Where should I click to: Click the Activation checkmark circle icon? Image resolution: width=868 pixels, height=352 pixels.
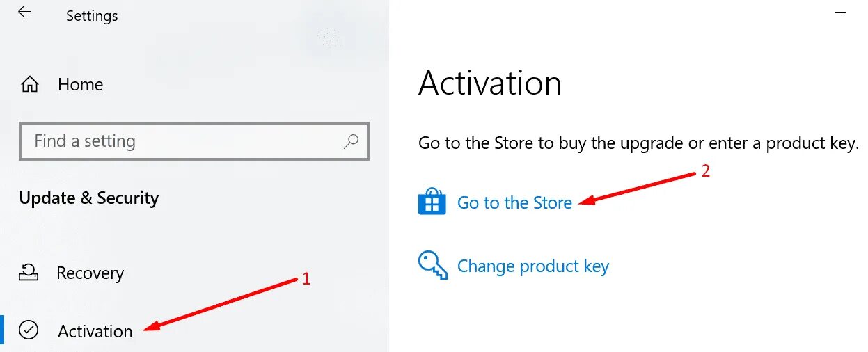coord(29,330)
